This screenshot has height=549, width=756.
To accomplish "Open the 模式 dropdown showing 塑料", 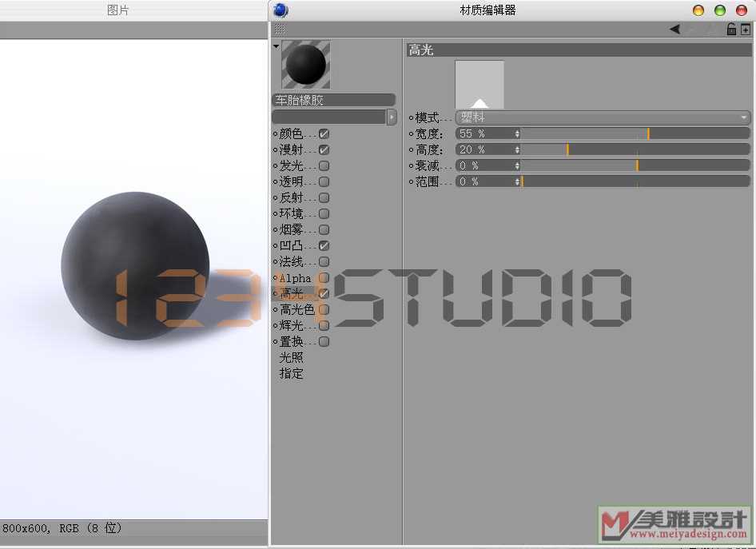I will coord(603,117).
